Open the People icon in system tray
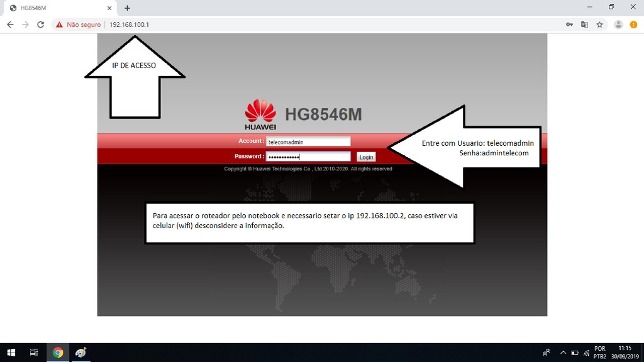 547,353
